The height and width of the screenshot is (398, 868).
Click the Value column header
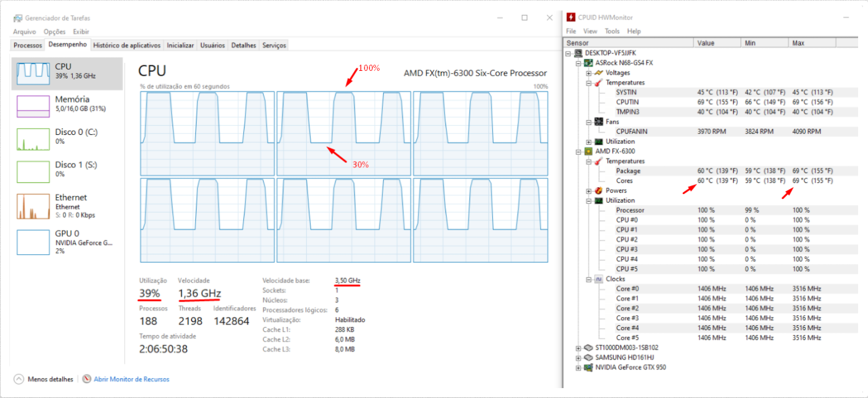717,43
